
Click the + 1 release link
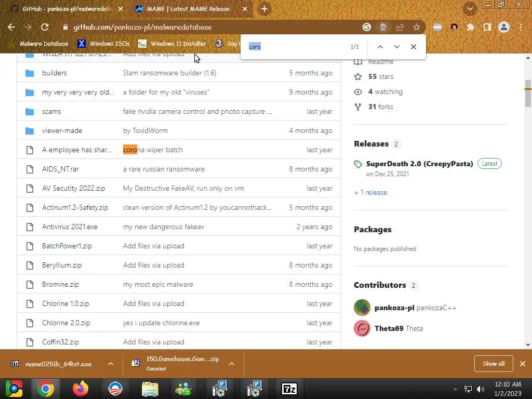pyautogui.click(x=370, y=192)
